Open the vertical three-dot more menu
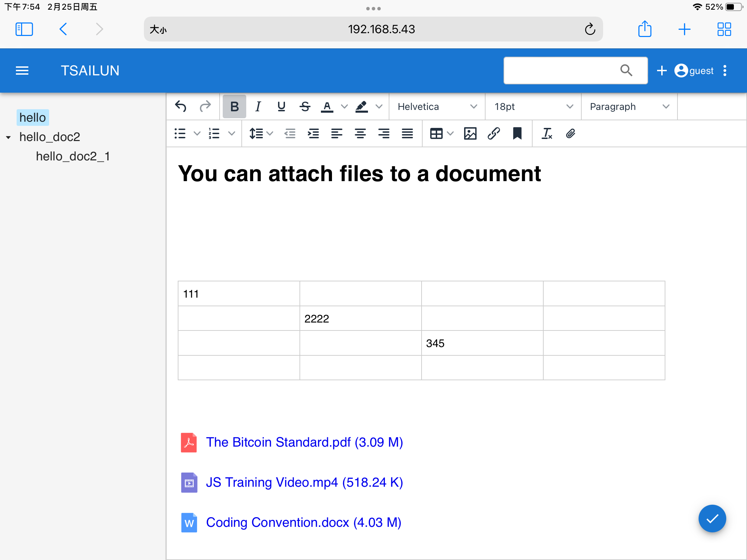This screenshot has width=747, height=560. coord(725,71)
